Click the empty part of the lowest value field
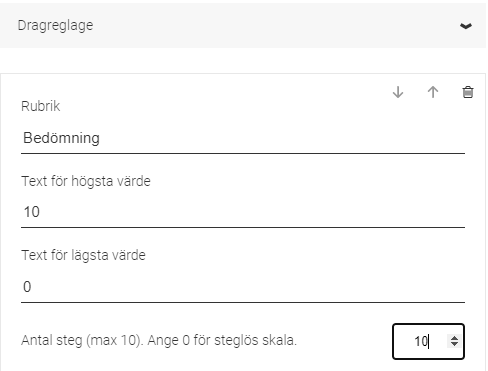This screenshot has height=371, width=488. (x=248, y=287)
